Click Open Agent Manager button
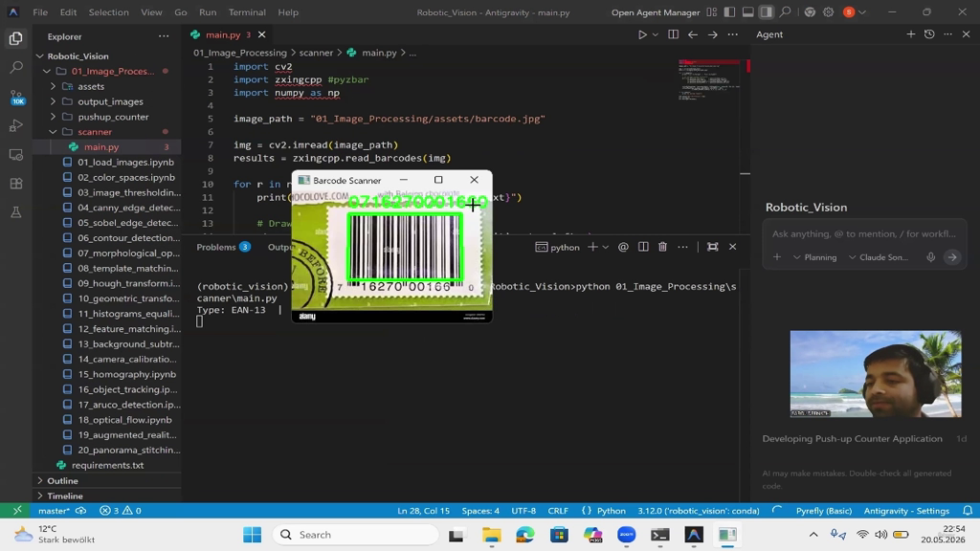Viewport: 980px width, 551px height. [x=656, y=11]
